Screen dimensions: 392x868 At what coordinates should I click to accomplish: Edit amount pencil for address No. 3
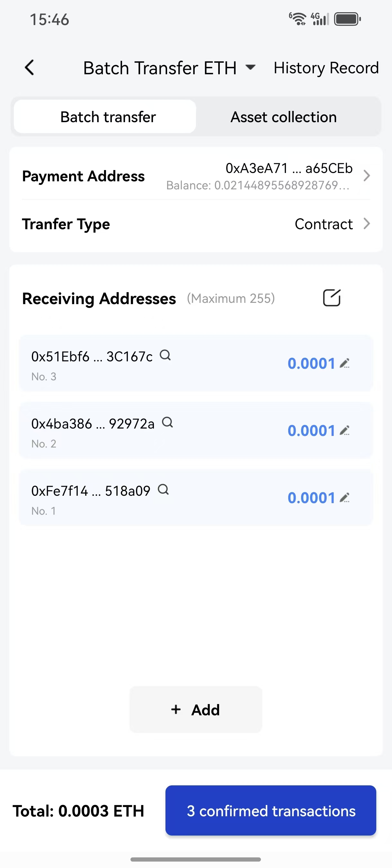pyautogui.click(x=344, y=363)
